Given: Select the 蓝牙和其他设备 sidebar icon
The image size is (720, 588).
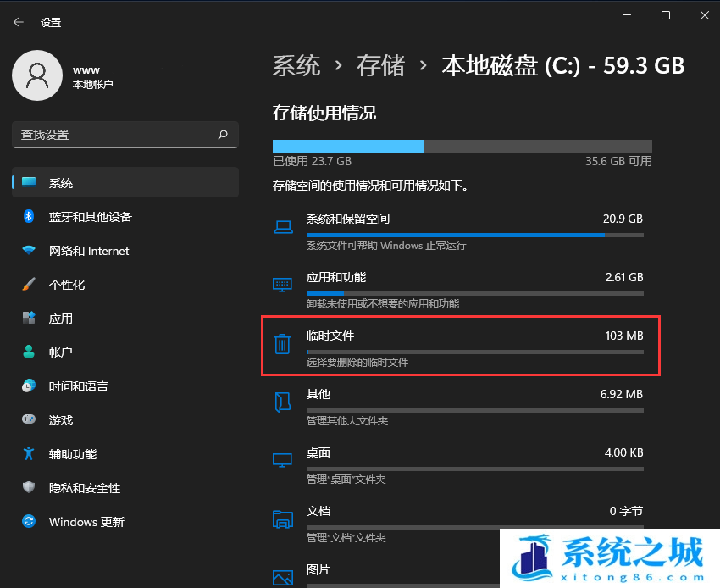Looking at the screenshot, I should 29,217.
